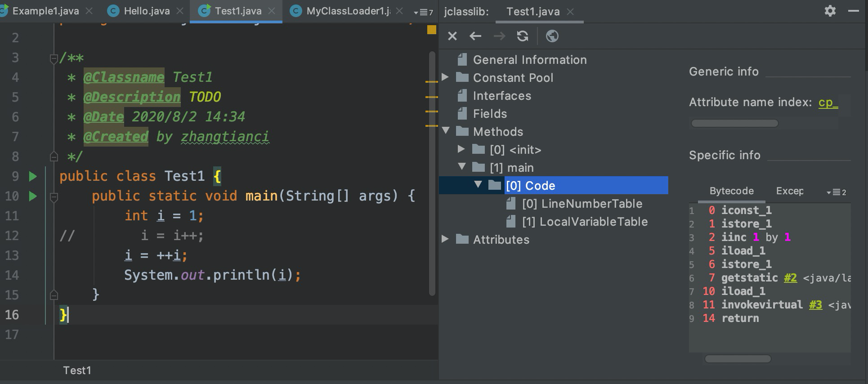Run main method via gutter arrow

click(33, 196)
